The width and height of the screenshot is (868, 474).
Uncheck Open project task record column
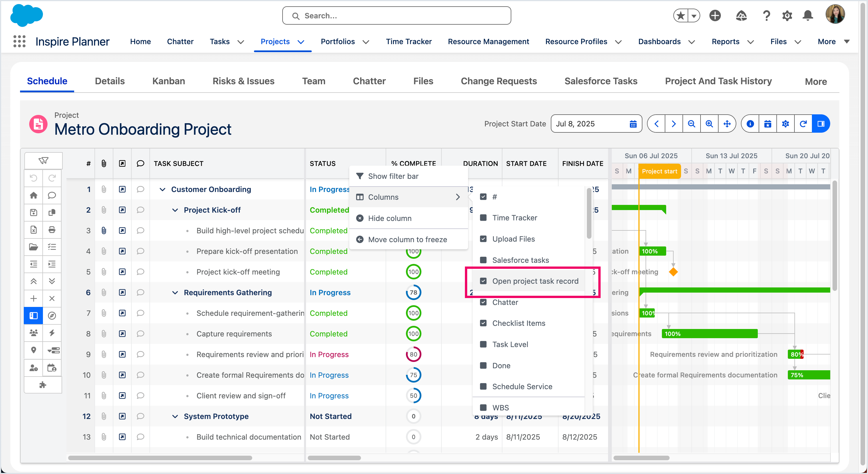coord(483,281)
